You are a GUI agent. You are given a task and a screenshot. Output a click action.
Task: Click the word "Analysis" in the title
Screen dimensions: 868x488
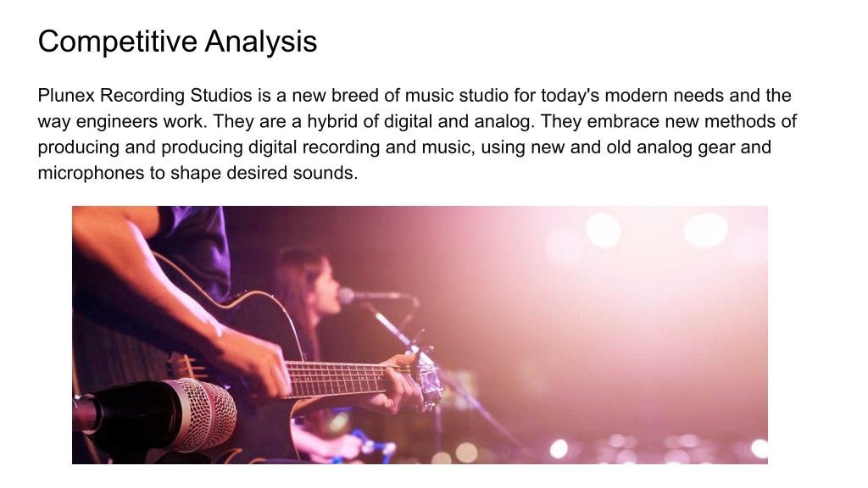(261, 42)
